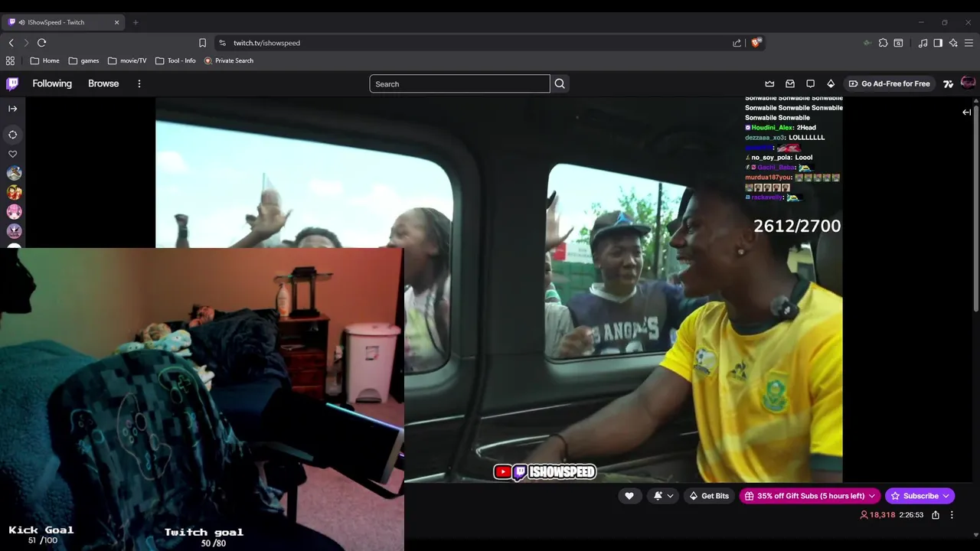The height and width of the screenshot is (551, 980).
Task: Click the address bar share icon
Action: point(737,43)
